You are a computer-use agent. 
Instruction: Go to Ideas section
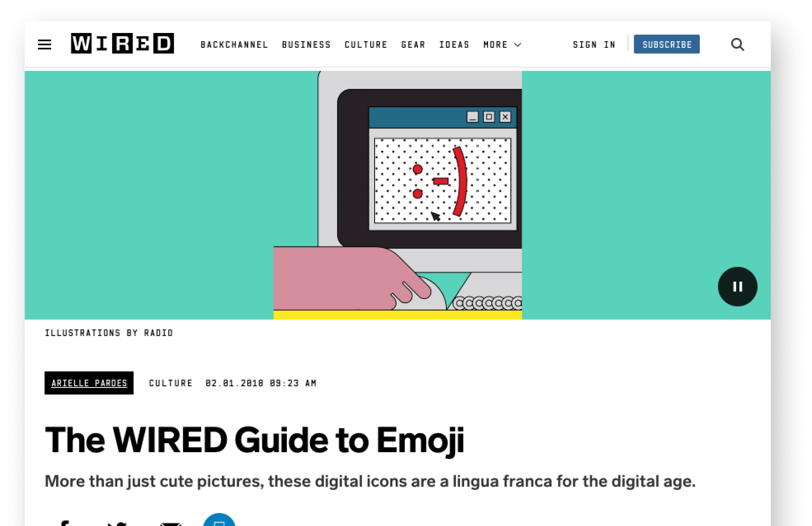(x=454, y=45)
